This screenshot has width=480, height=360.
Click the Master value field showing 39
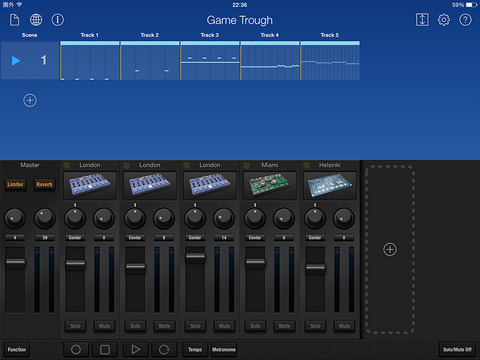point(44,238)
